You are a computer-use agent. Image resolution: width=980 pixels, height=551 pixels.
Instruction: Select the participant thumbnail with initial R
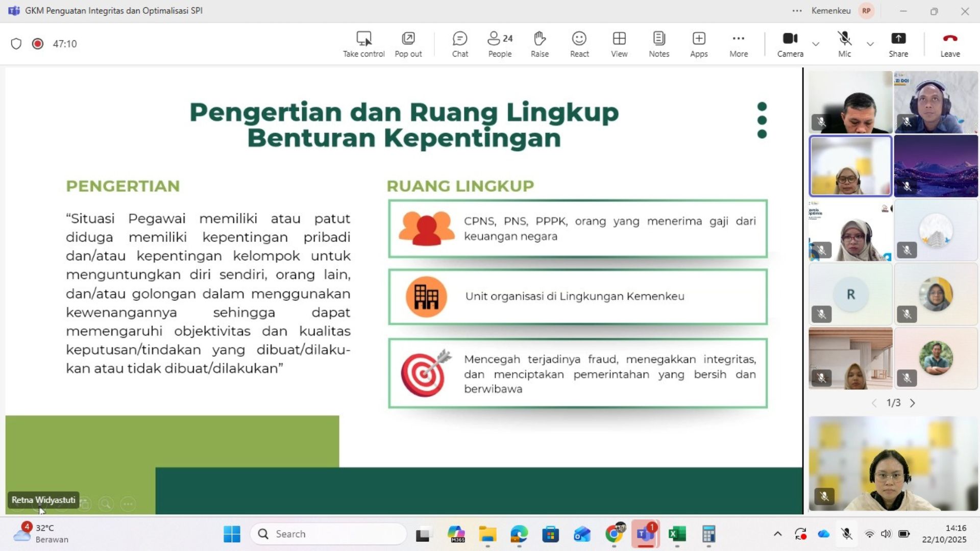coord(850,294)
